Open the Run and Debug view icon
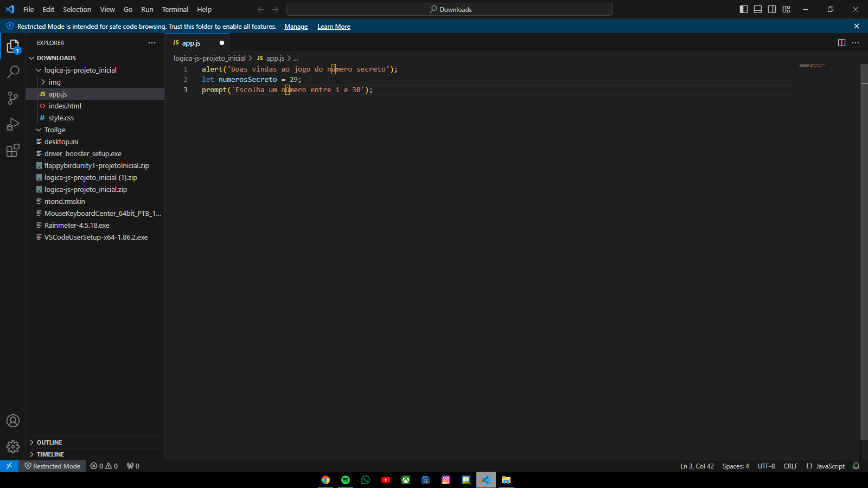Viewport: 868px width, 488px height. 13,124
